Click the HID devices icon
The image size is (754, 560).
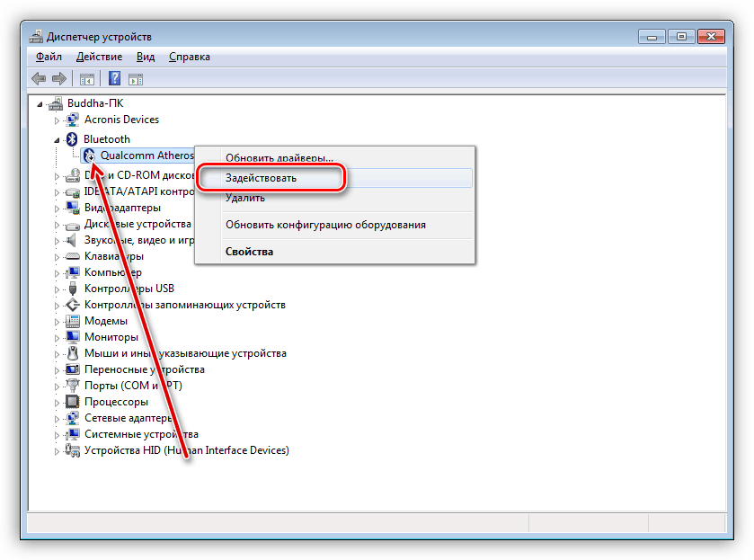point(73,450)
